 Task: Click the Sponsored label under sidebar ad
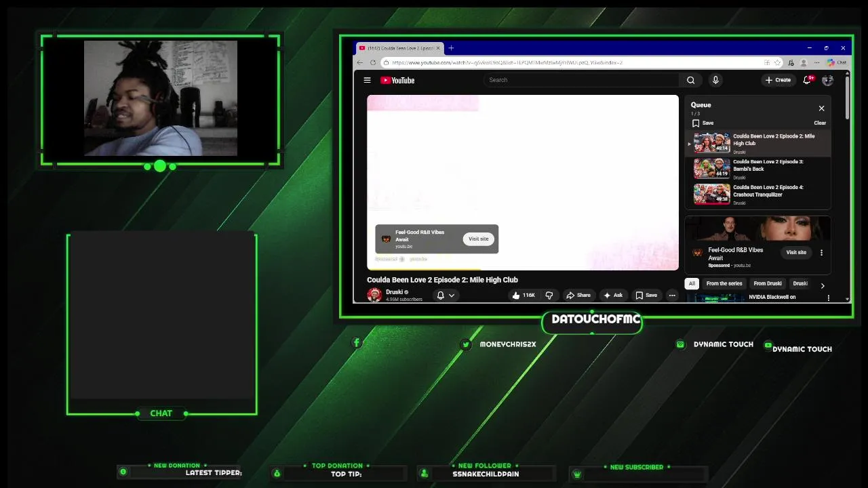(x=719, y=266)
